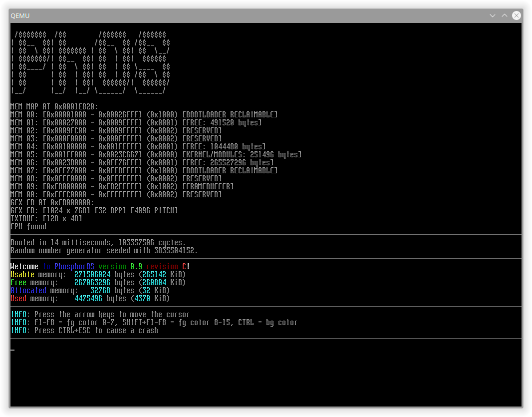This screenshot has width=532, height=417.
Task: Click the 'Booted in 14 milliseconds' line
Action: pyautogui.click(x=98, y=242)
